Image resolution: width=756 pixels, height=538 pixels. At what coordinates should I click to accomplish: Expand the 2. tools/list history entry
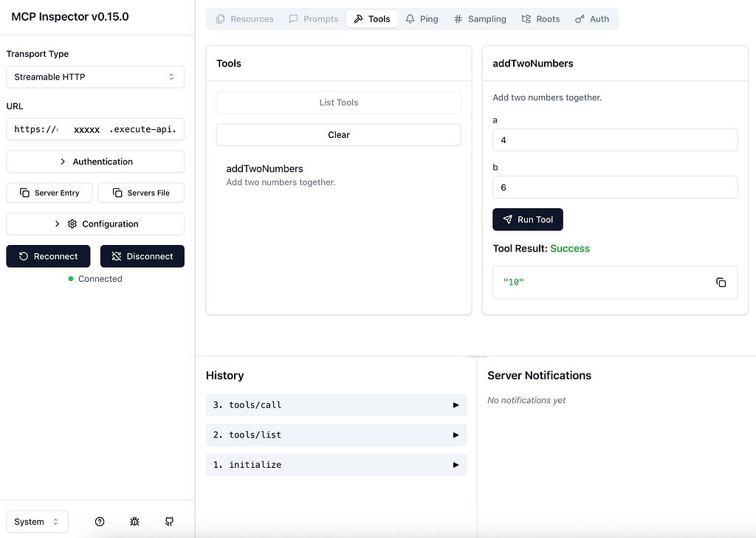(336, 435)
